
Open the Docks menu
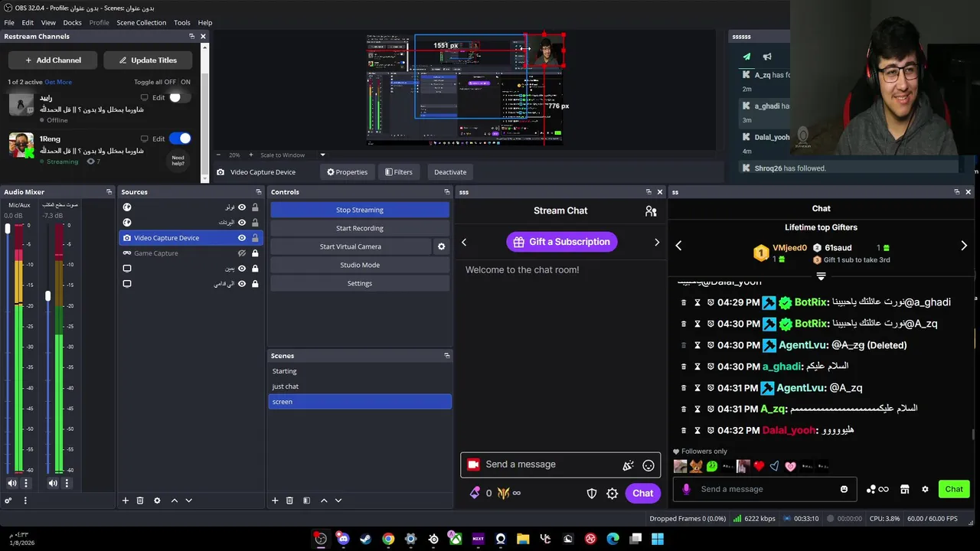[72, 23]
